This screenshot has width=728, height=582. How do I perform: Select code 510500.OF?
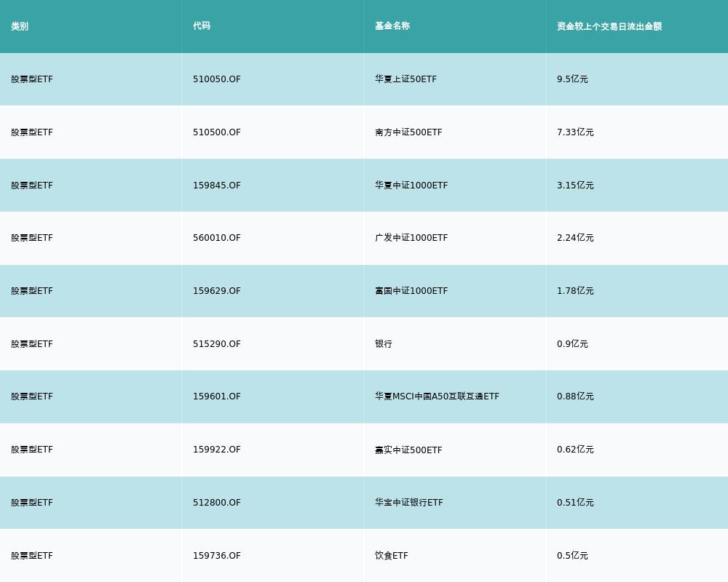point(217,132)
